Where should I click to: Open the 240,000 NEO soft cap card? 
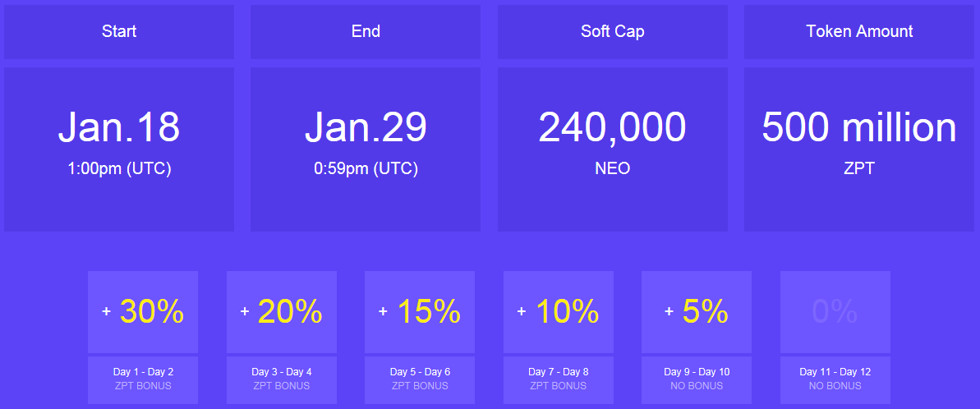(x=613, y=149)
